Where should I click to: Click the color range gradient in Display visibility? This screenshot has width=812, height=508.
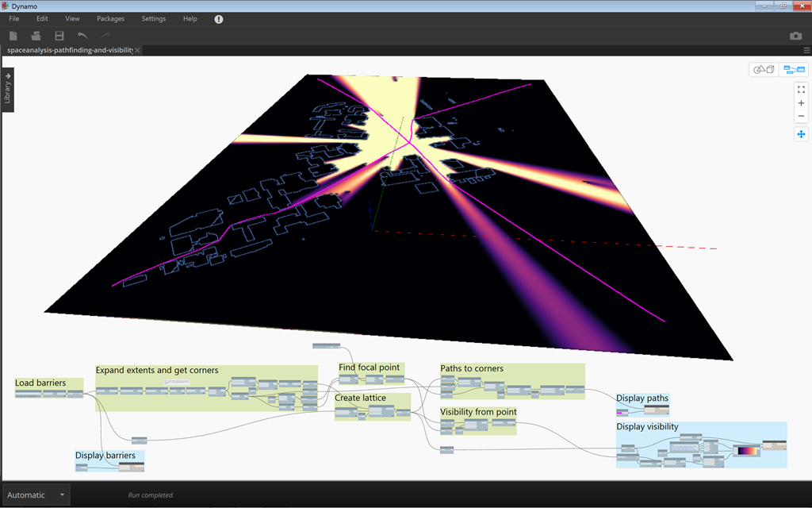click(x=746, y=451)
